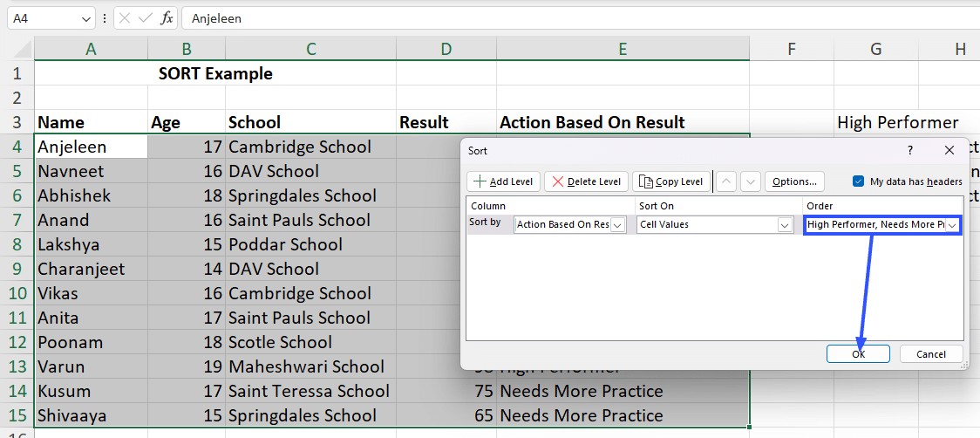Select the cell containing Charanjeet
Screen dimensions: 980x438
point(91,269)
